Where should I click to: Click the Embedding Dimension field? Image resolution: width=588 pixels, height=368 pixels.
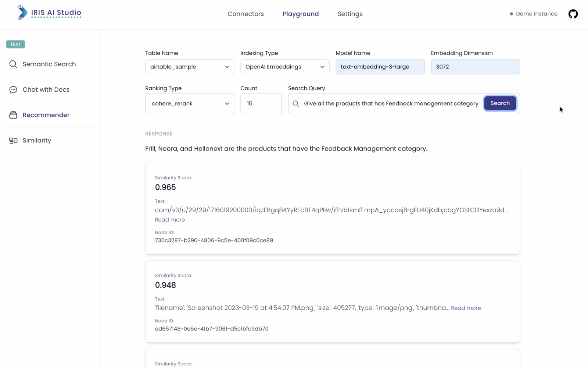(475, 67)
